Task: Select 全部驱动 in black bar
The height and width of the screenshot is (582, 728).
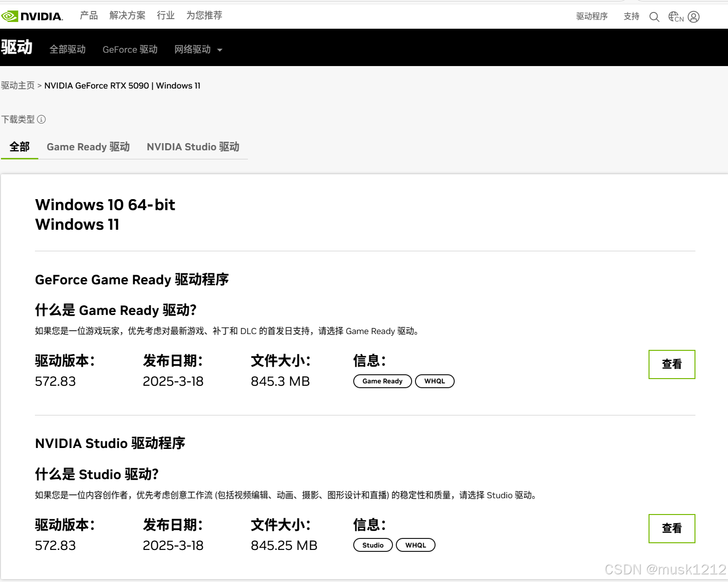Action: click(67, 49)
